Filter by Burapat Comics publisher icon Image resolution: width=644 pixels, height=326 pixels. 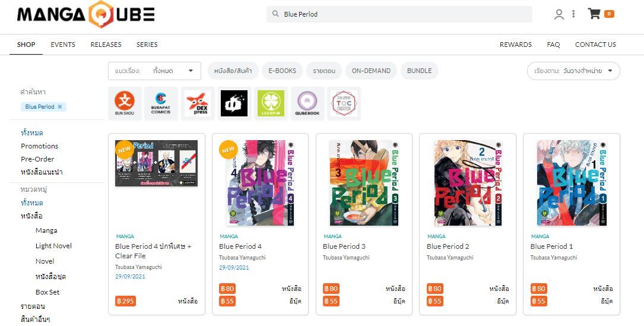pyautogui.click(x=161, y=103)
